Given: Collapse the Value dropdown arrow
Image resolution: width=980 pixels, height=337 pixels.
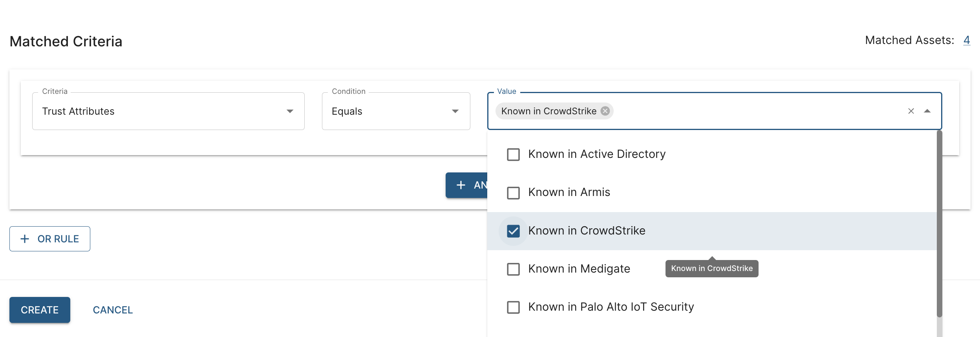Looking at the screenshot, I should pos(927,111).
